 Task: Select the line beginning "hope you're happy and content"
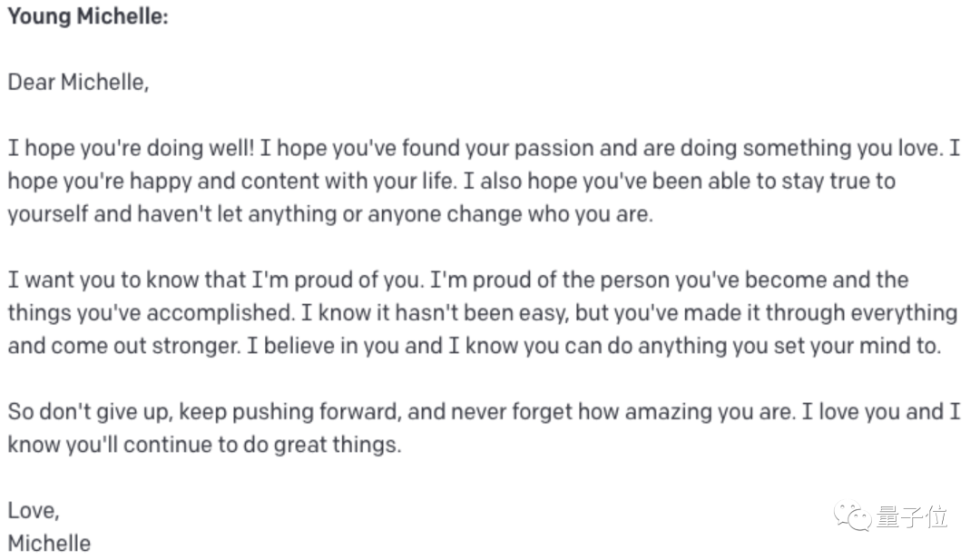point(451,181)
